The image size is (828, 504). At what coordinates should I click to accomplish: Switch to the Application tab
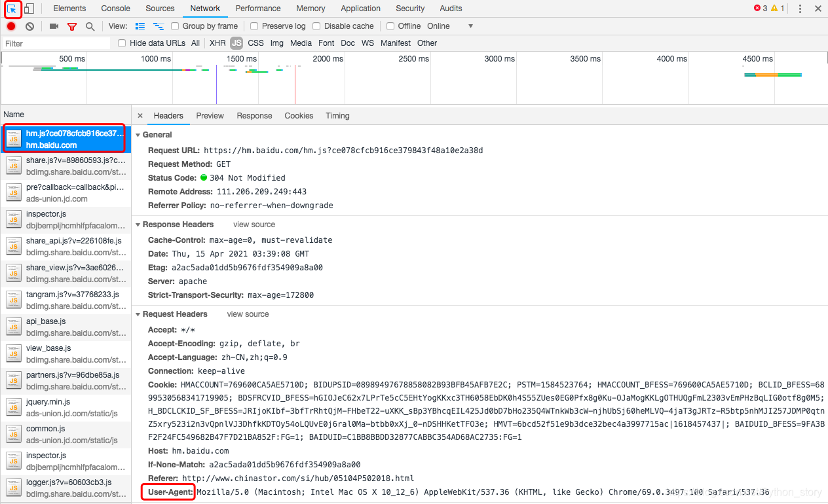(x=360, y=9)
